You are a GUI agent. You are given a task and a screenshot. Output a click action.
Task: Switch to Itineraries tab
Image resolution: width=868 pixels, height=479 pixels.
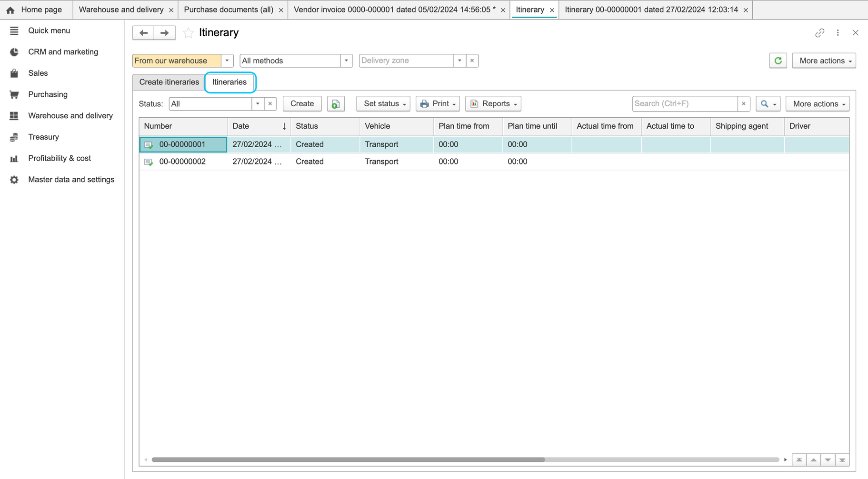pyautogui.click(x=229, y=82)
